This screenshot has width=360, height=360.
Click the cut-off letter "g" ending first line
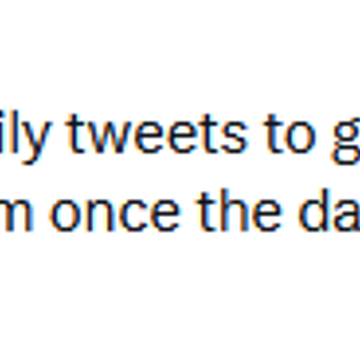346,142
